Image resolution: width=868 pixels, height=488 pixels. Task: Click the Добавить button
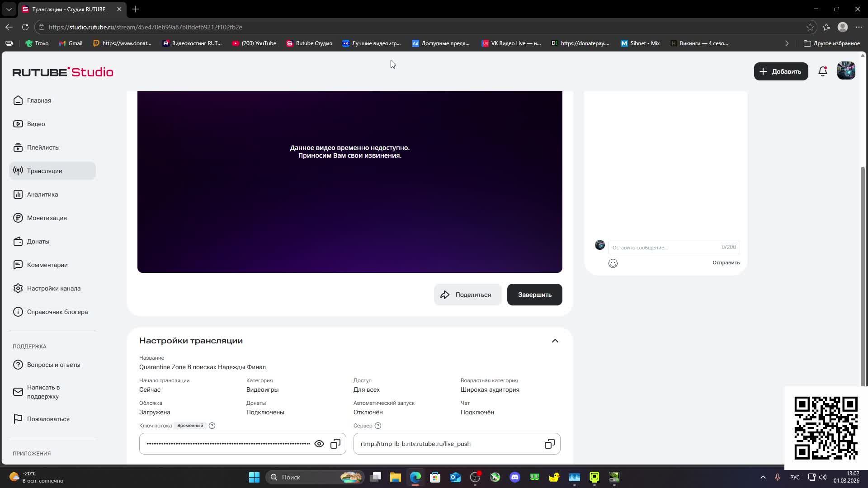(x=781, y=71)
